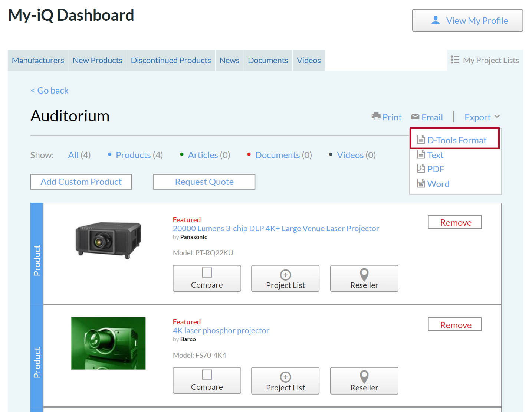Click the Word file icon
The width and height of the screenshot is (532, 412).
(421, 183)
